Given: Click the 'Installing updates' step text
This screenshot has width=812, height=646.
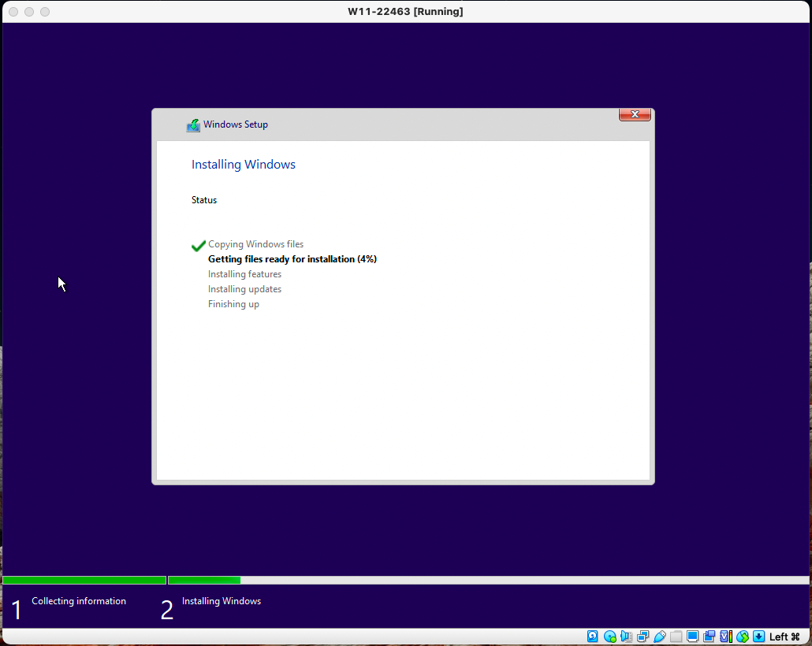Looking at the screenshot, I should tap(245, 289).
